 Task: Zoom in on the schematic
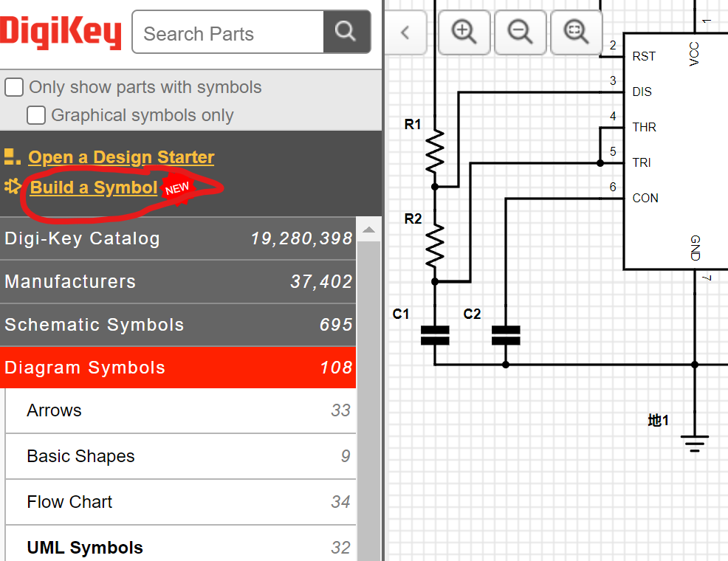(x=464, y=32)
